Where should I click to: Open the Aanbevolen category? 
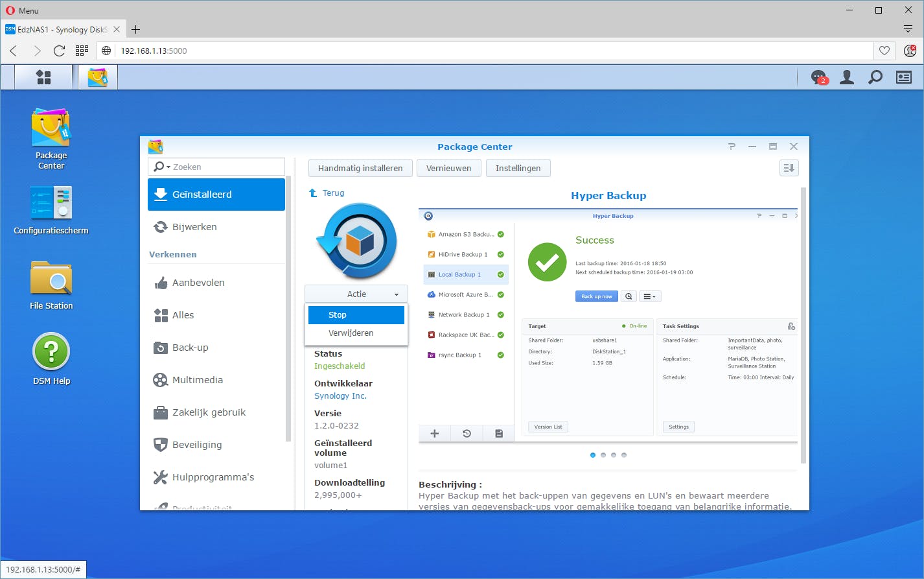[x=216, y=283]
